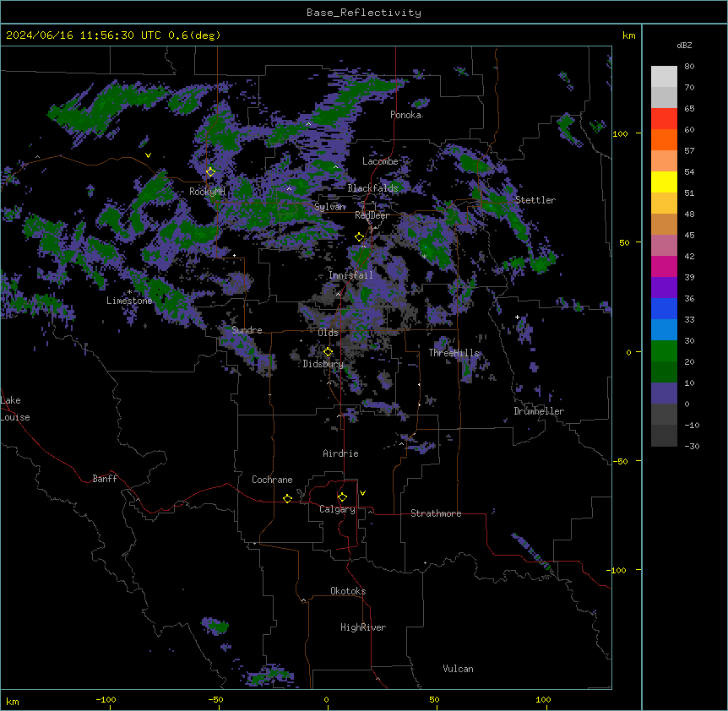Click the Calgary city label
This screenshot has height=711, width=728.
click(x=337, y=509)
